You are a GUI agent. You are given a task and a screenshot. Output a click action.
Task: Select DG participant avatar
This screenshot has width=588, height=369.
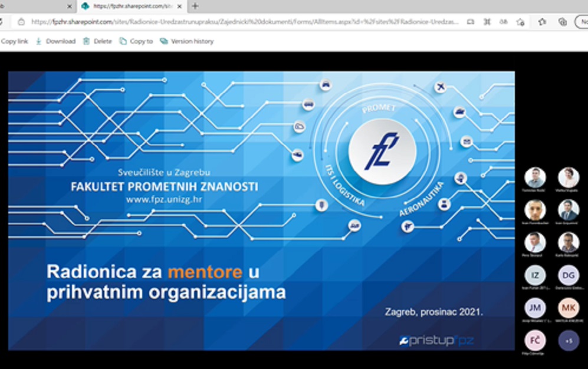[569, 275]
